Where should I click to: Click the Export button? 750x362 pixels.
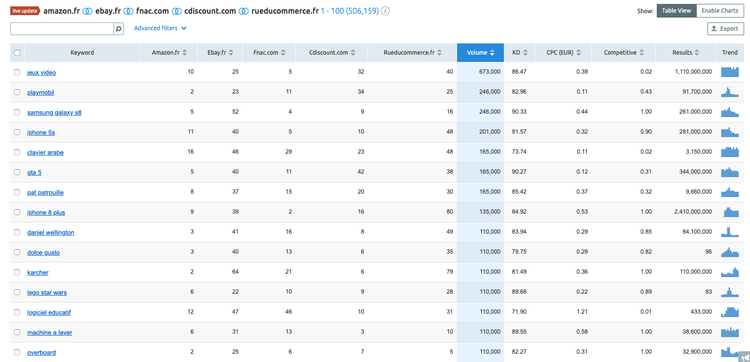725,29
